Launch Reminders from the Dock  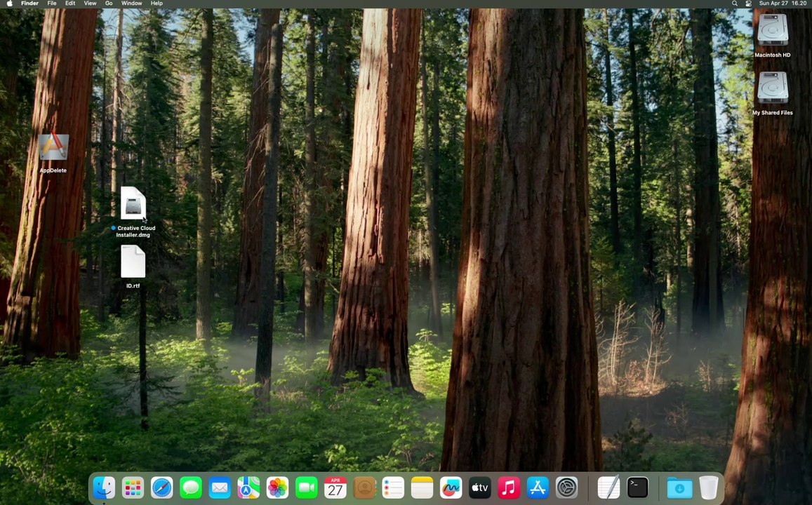(x=393, y=487)
